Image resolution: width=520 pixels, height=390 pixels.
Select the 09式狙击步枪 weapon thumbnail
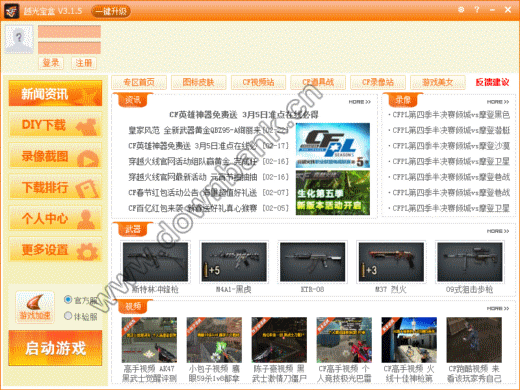coord(470,262)
